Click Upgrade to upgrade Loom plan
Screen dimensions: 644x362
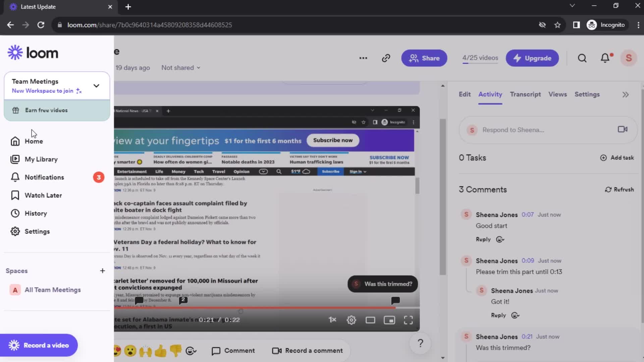coord(533,58)
